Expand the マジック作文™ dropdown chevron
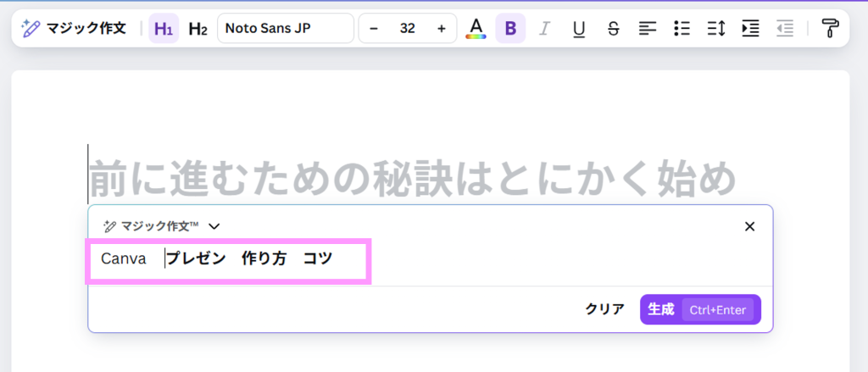This screenshot has height=372, width=868. coord(214,226)
